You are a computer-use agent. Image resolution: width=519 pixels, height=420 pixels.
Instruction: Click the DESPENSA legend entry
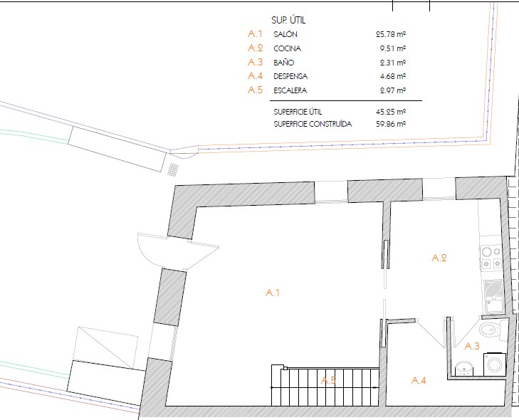(290, 76)
